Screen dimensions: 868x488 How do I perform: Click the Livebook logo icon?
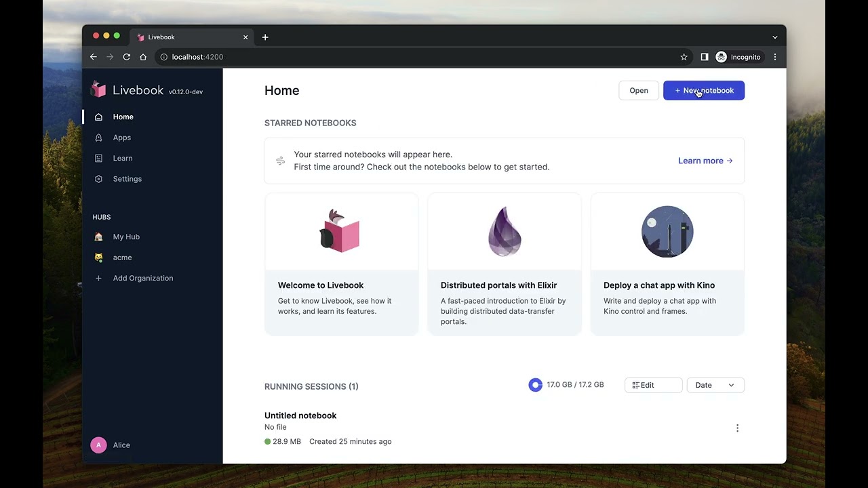[x=98, y=89]
